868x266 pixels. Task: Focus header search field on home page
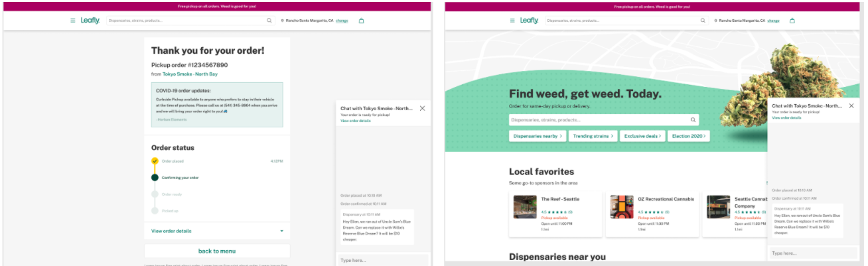tap(626, 21)
